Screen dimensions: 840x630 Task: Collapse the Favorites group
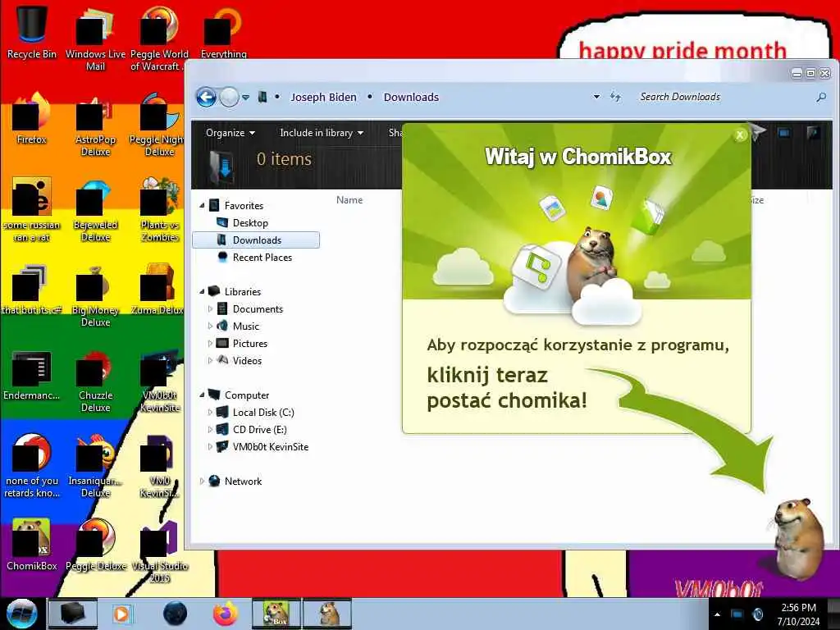(x=202, y=205)
